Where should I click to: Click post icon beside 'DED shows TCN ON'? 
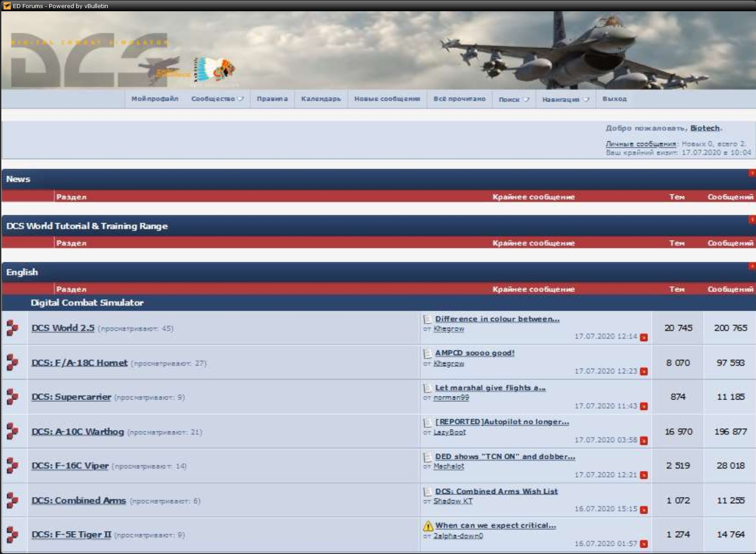click(x=428, y=457)
